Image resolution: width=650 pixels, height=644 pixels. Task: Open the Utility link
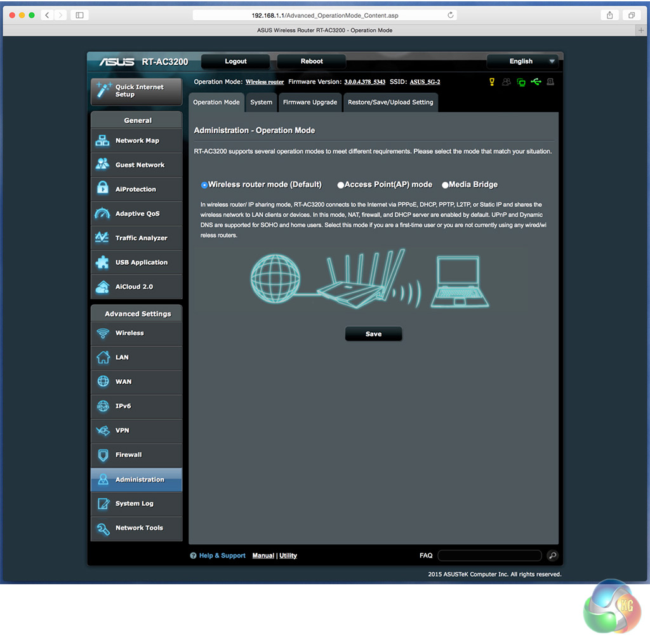288,556
